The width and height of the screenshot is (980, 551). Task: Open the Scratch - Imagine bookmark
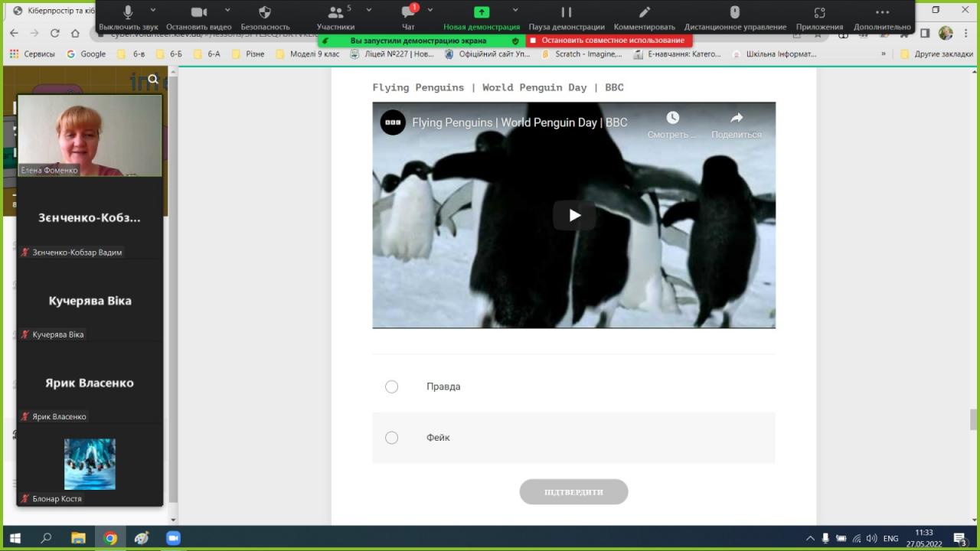pos(581,54)
